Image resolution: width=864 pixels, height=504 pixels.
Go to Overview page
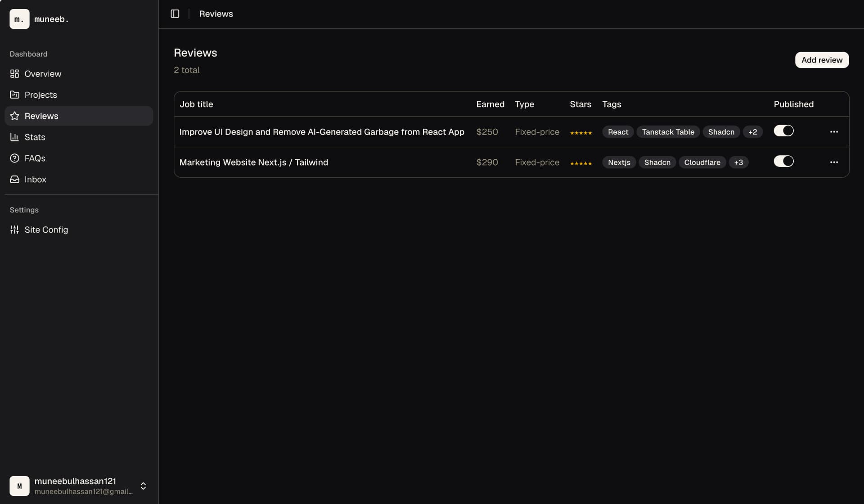coord(79,74)
